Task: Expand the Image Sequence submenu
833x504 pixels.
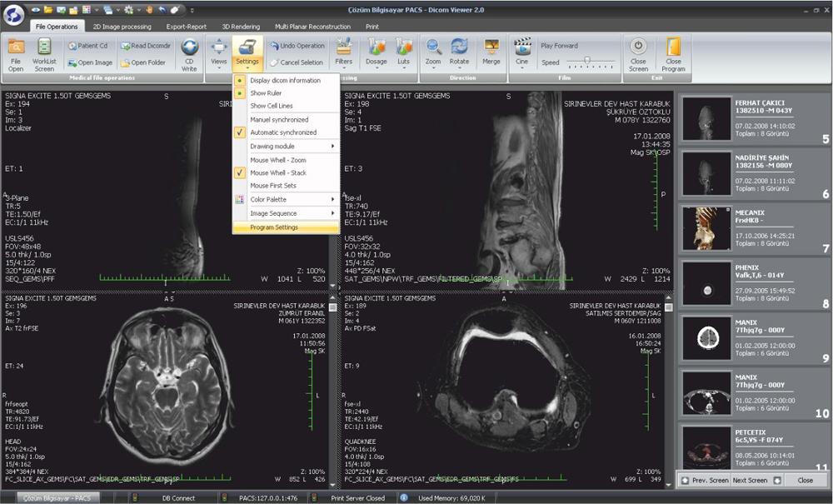Action: [286, 213]
